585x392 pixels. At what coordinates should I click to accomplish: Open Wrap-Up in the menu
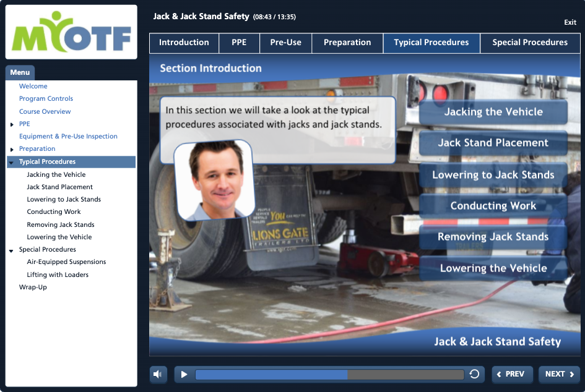point(33,287)
